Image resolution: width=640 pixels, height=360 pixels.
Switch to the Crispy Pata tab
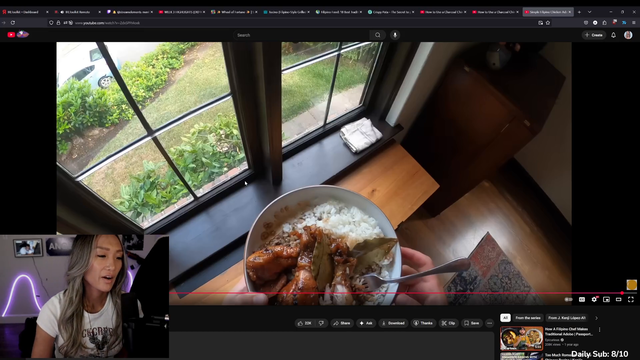tap(391, 12)
